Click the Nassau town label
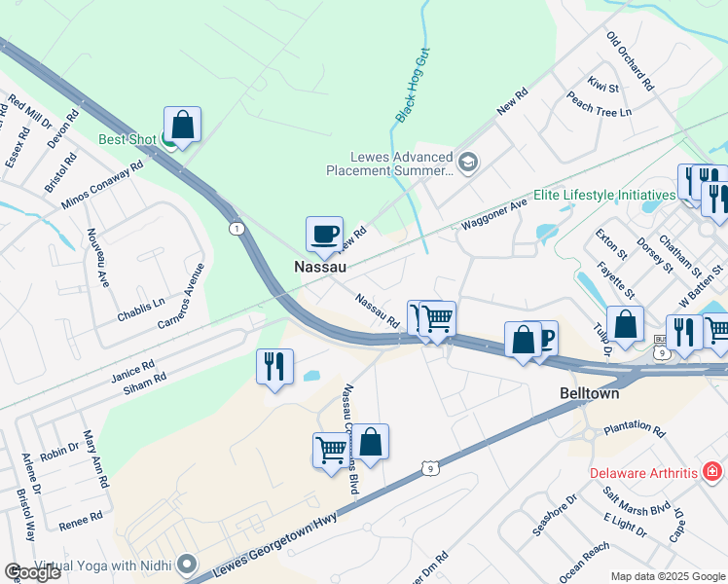Screen dimensions: 728x584 click(320, 267)
